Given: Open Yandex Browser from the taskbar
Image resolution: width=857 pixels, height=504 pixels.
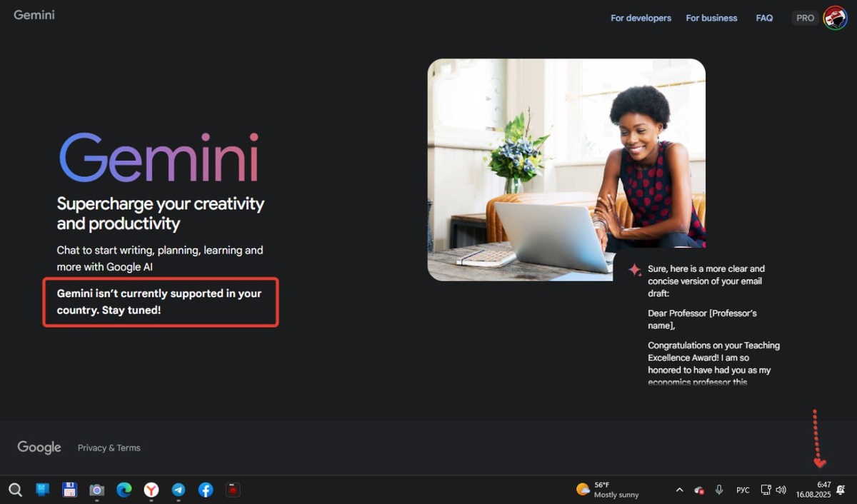Looking at the screenshot, I should click(151, 490).
